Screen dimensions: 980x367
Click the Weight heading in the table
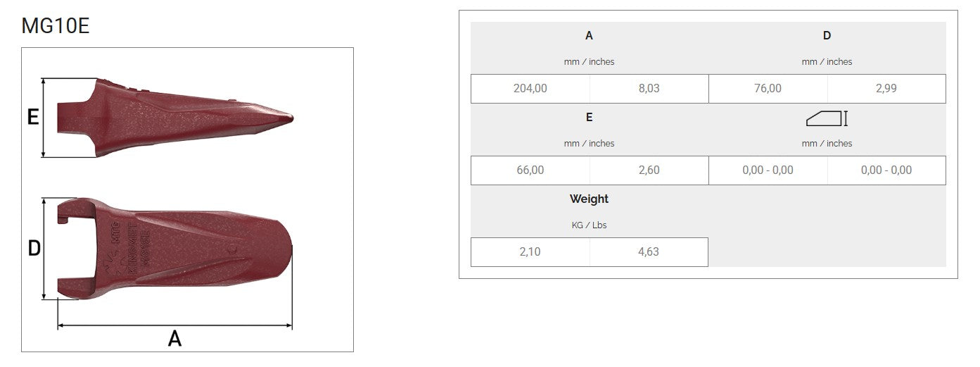click(589, 199)
